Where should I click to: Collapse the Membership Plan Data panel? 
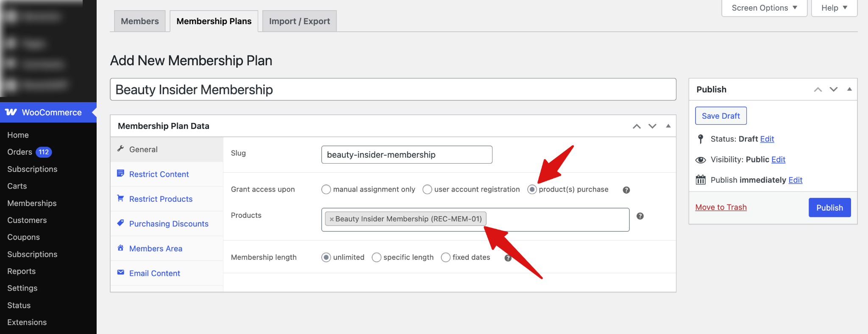click(668, 126)
